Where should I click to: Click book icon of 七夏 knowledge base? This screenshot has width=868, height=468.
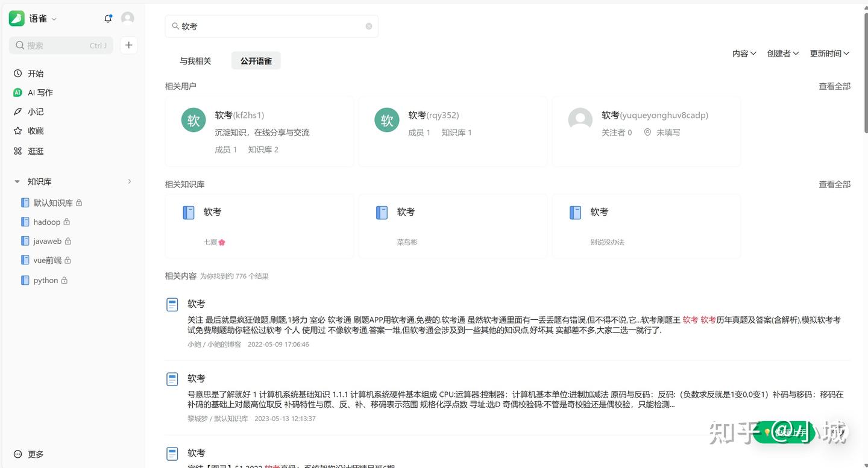click(x=189, y=213)
